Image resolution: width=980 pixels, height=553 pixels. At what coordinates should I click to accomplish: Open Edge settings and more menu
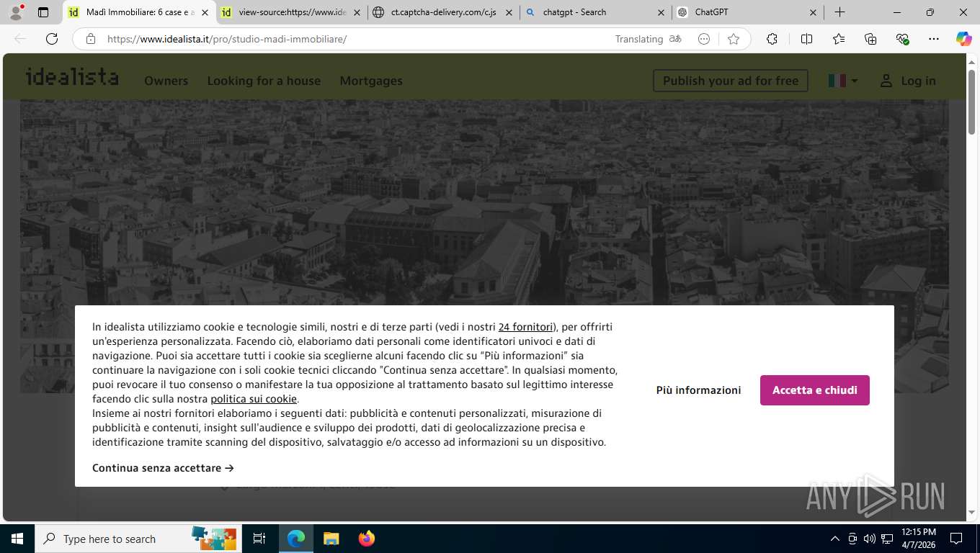point(934,39)
